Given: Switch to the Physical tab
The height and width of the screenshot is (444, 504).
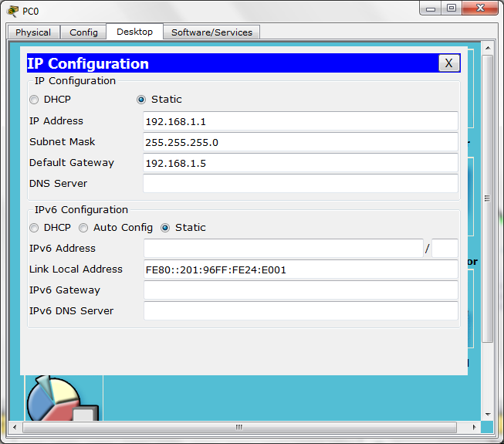Looking at the screenshot, I should (33, 32).
